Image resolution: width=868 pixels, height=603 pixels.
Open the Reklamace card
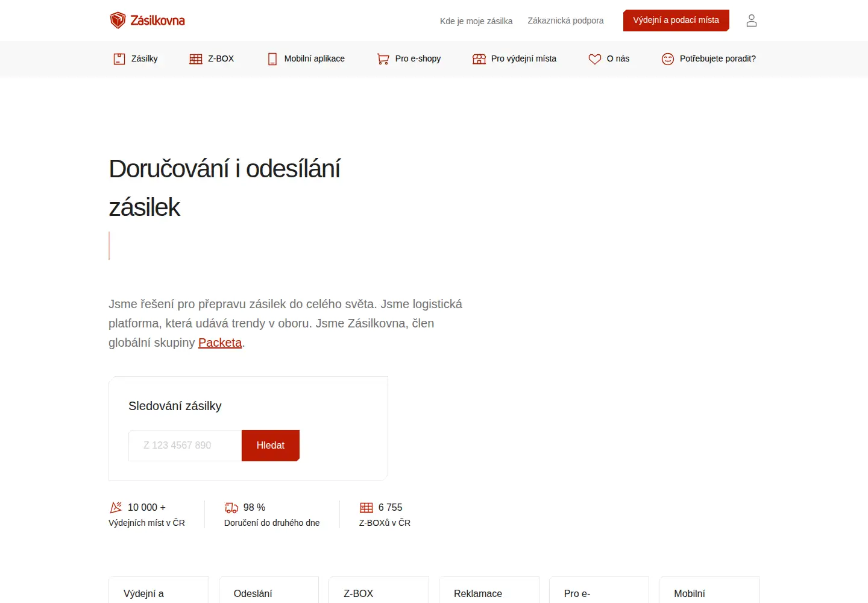click(489, 590)
